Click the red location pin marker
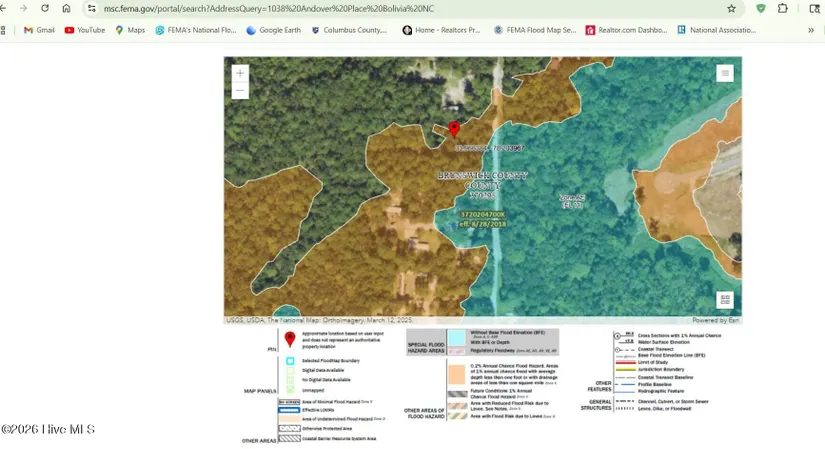Viewport: 825px width, 449px height. click(454, 129)
